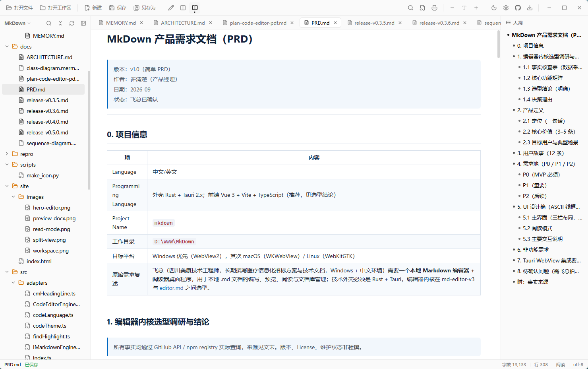Switch to split view layout
Viewport: 588px width, 369px height.
pos(183,8)
